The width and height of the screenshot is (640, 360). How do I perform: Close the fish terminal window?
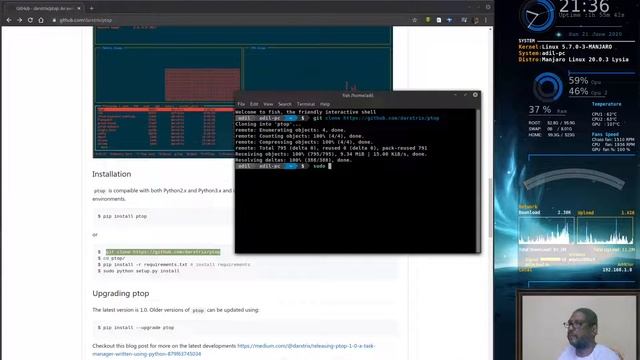[475, 95]
